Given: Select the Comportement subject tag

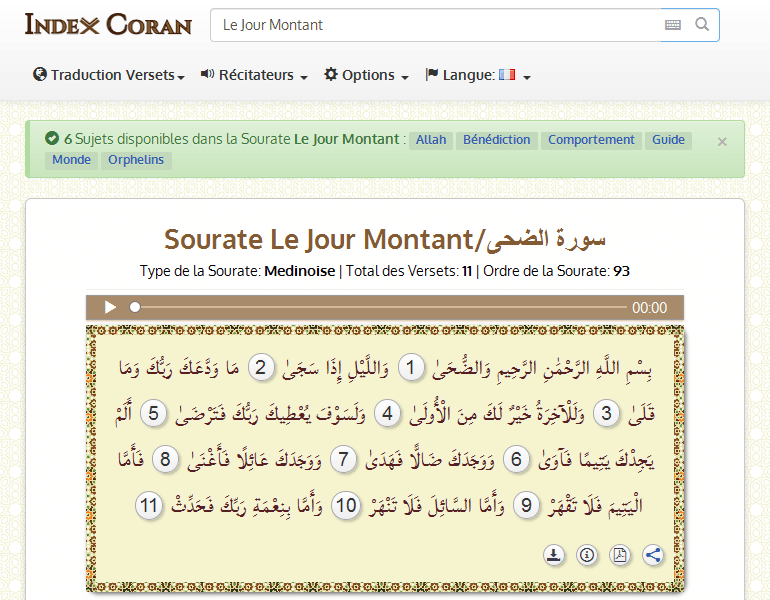Looking at the screenshot, I should (x=591, y=140).
